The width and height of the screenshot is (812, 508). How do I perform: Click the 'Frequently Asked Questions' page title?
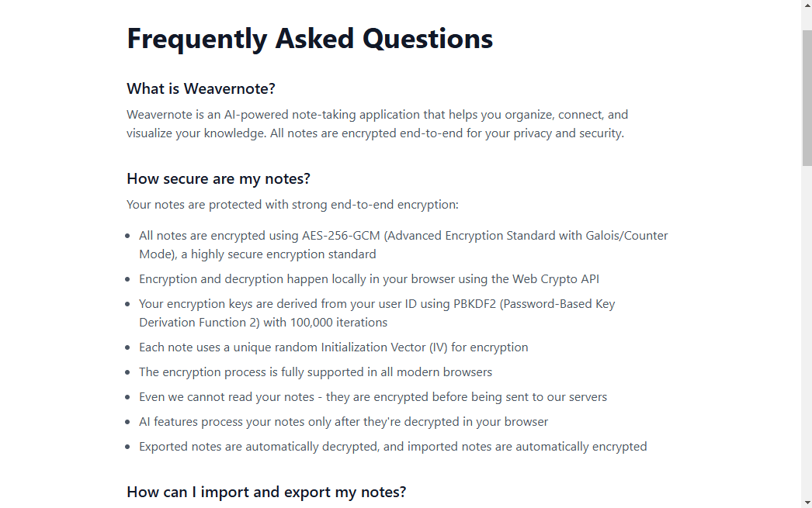click(x=309, y=37)
